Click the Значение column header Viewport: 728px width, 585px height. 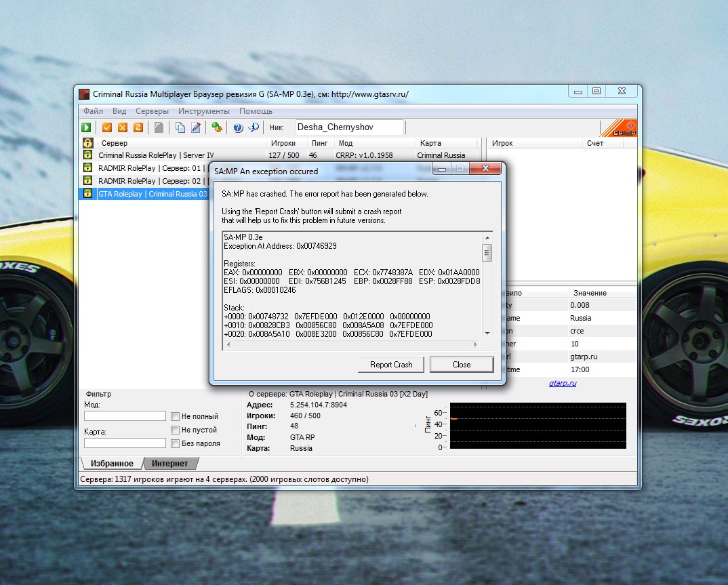603,293
